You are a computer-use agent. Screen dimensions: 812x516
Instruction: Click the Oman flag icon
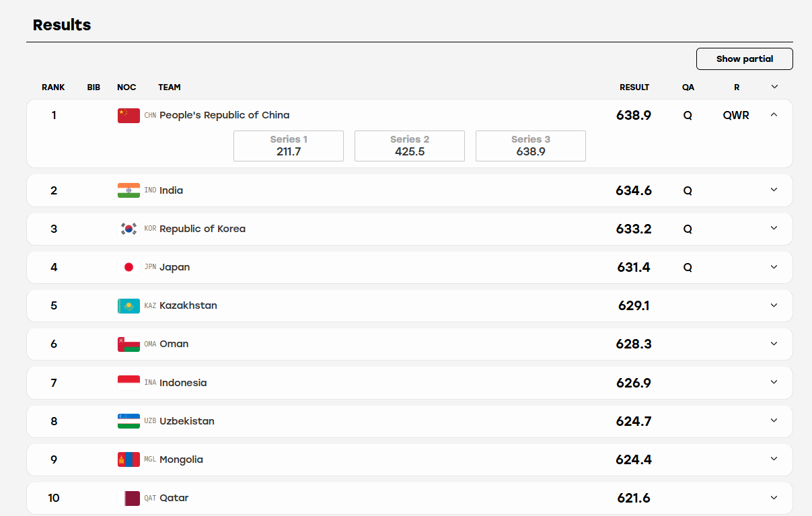click(128, 344)
